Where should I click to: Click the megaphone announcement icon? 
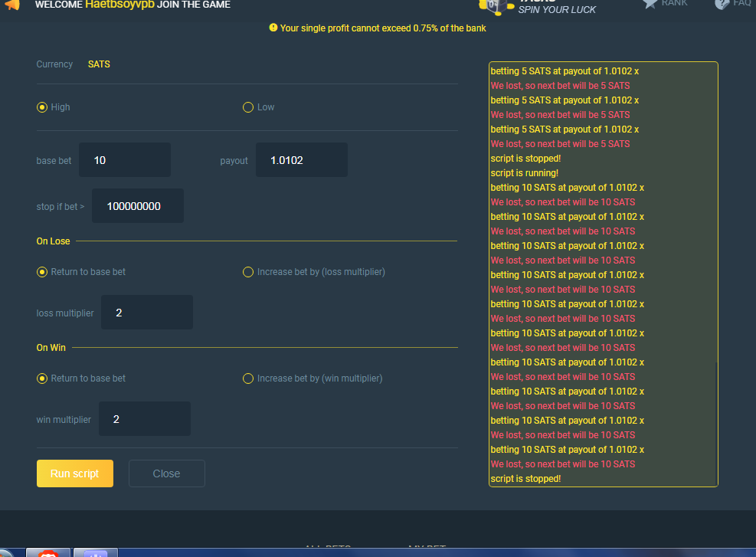[11, 5]
